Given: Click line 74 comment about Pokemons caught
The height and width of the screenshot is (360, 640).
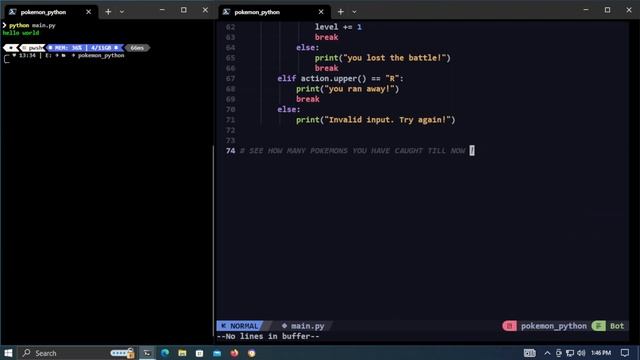Looking at the screenshot, I should 353,151.
